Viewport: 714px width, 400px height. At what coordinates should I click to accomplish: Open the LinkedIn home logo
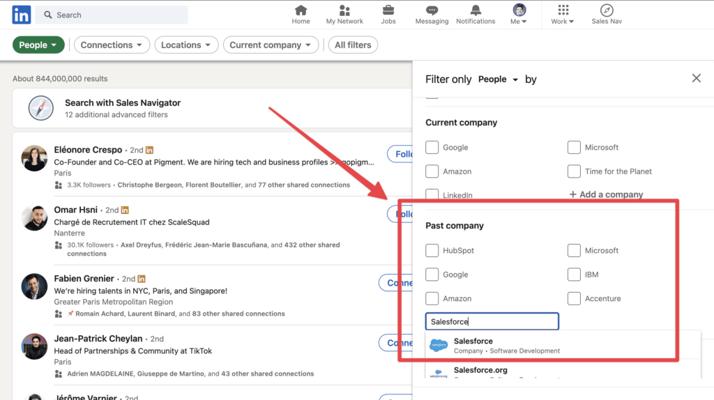coord(21,15)
